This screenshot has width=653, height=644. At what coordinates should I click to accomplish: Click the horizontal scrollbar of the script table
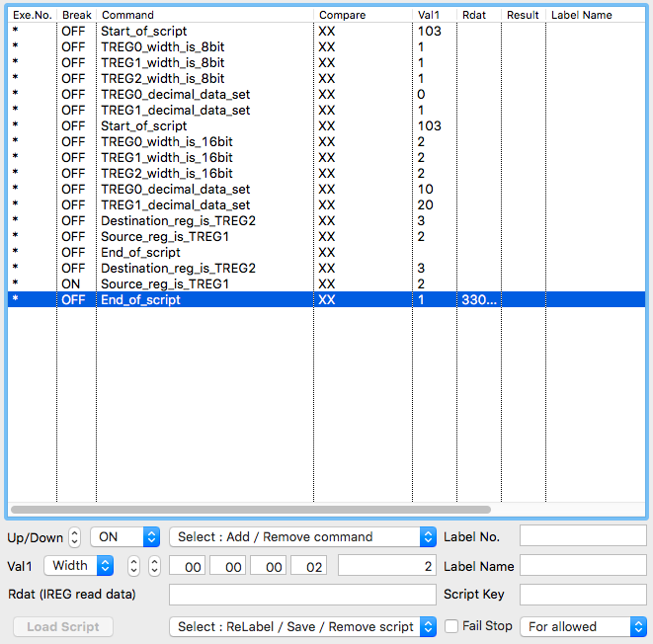click(251, 510)
